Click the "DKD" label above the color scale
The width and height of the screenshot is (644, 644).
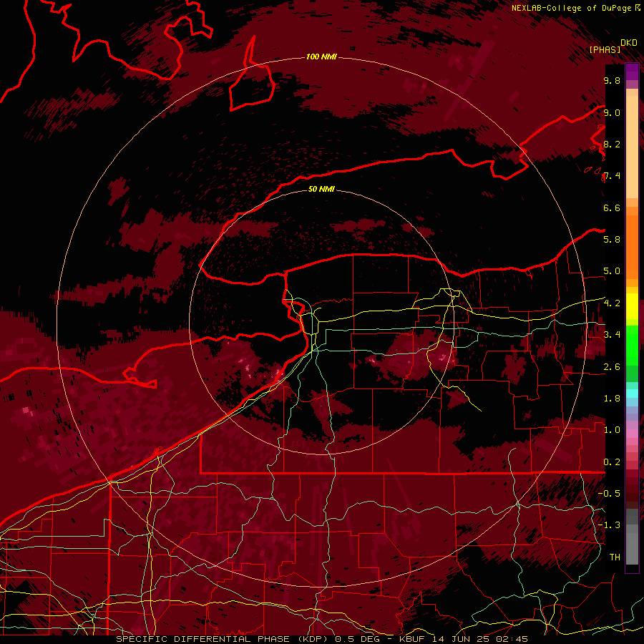[629, 43]
